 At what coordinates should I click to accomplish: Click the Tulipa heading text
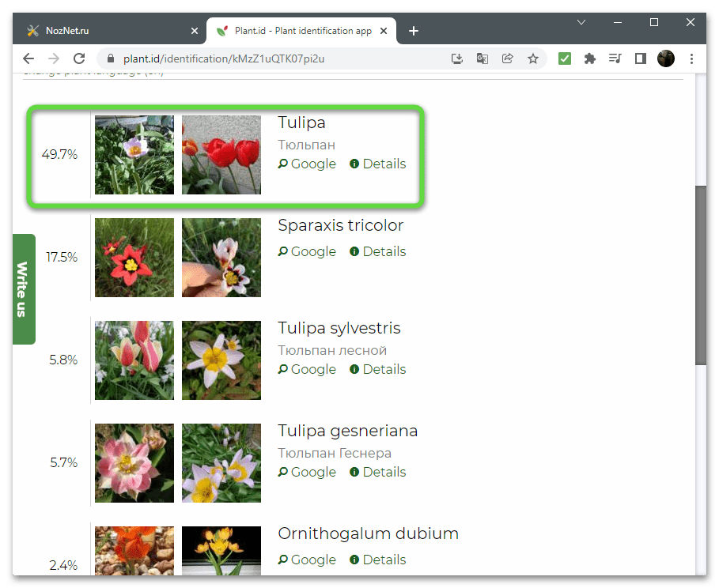click(301, 122)
